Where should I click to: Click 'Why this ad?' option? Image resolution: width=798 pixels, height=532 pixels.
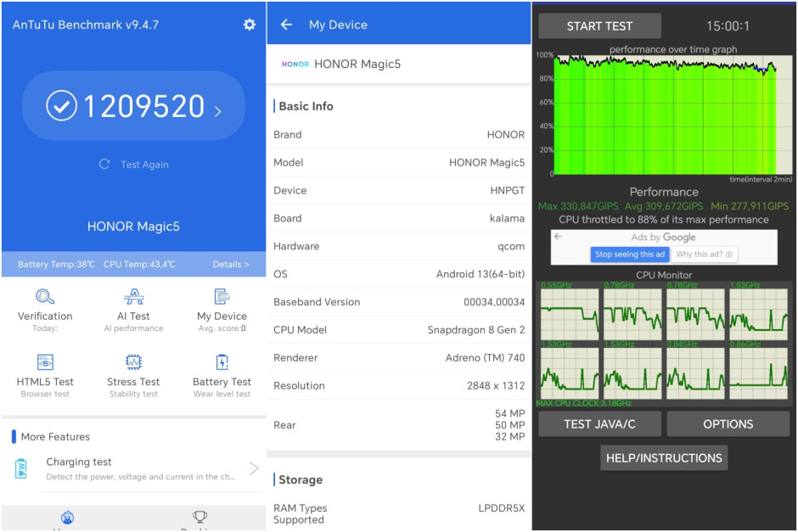click(705, 255)
